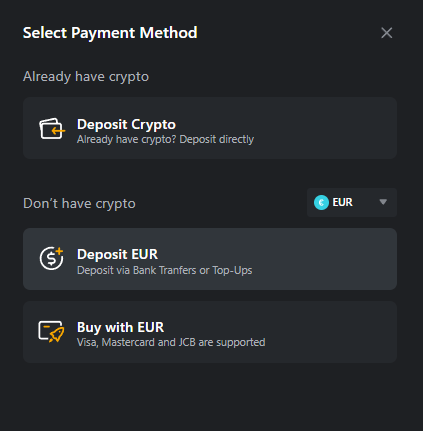The height and width of the screenshot is (431, 423).
Task: Close the Select Payment Method dialog
Action: coord(387,33)
